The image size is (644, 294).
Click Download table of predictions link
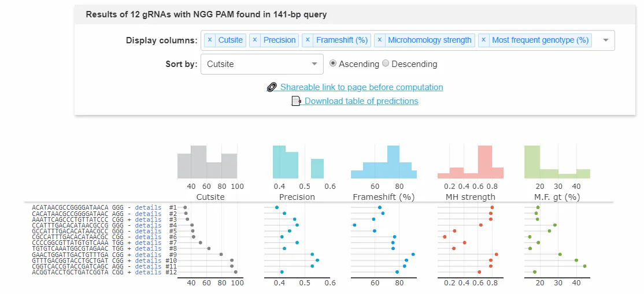[x=361, y=101]
